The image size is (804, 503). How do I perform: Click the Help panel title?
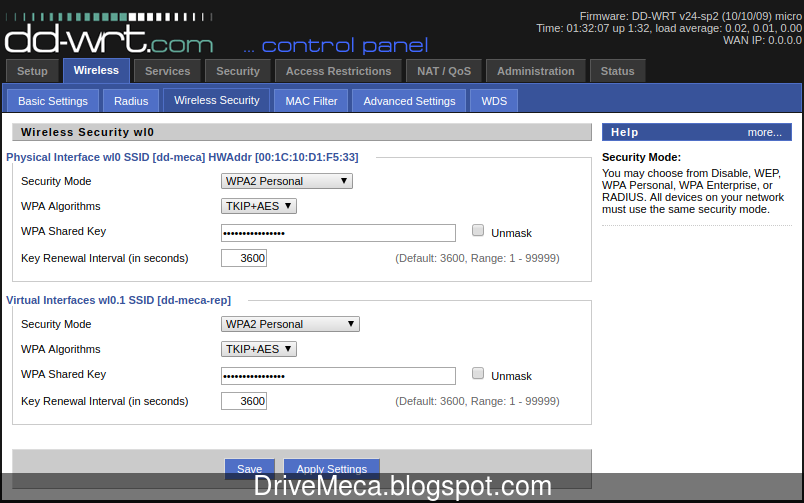[625, 132]
